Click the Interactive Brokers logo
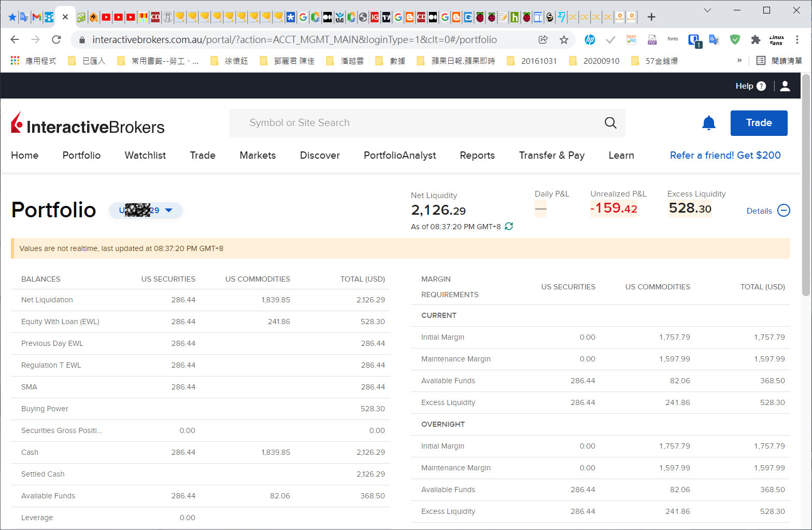The height and width of the screenshot is (530, 812). click(88, 123)
